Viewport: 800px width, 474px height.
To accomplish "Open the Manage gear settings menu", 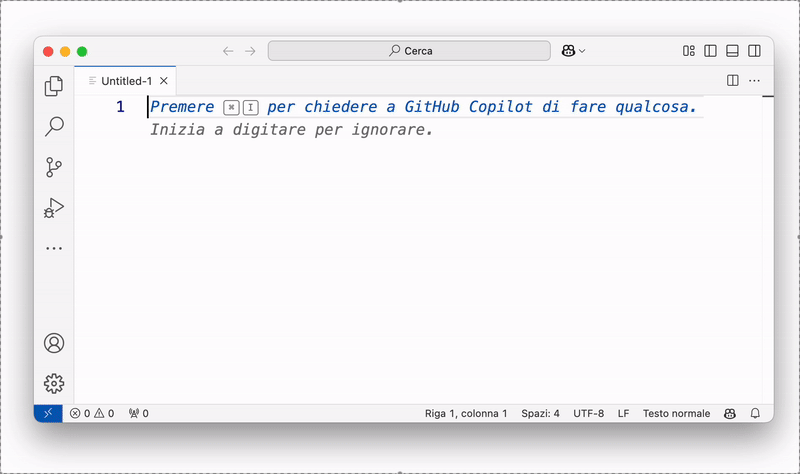I will coord(54,383).
